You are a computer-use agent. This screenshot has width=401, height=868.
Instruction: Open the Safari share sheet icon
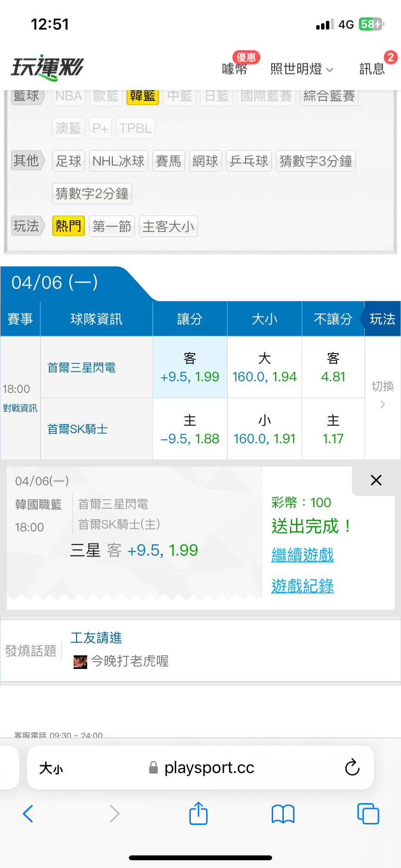(x=199, y=813)
